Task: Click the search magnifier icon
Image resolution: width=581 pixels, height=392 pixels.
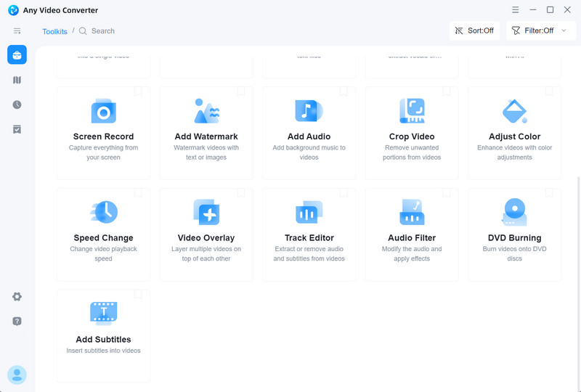Action: tap(83, 31)
